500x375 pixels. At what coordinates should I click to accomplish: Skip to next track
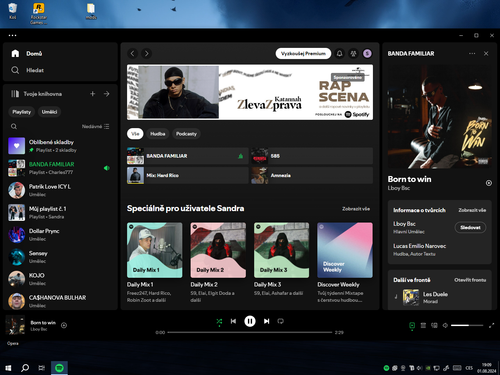(x=267, y=321)
